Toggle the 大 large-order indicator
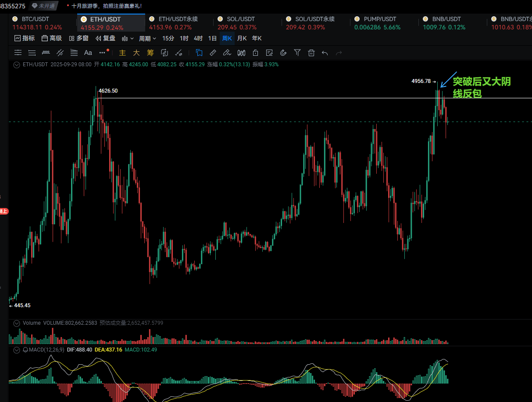The image size is (532, 402). click(x=136, y=53)
